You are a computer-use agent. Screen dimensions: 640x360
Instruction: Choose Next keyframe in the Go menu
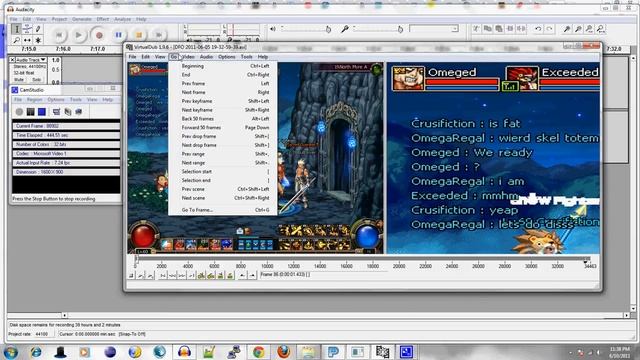tap(223, 110)
